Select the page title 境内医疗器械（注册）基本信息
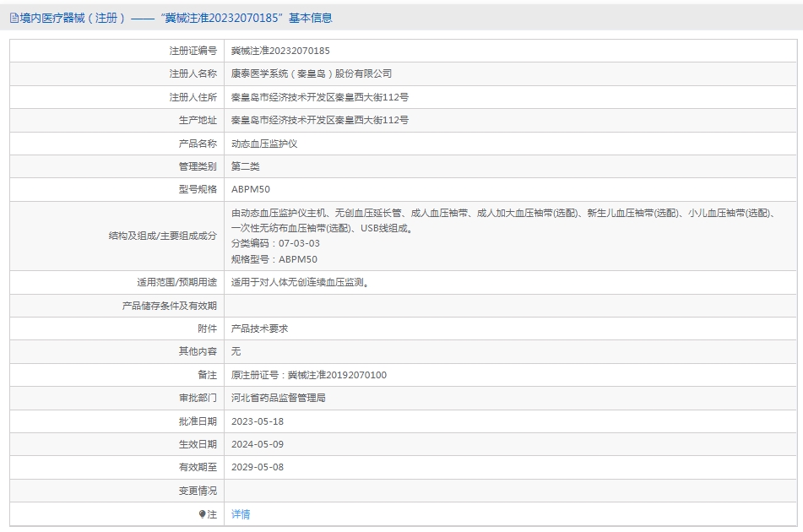This screenshot has height=532, width=803. click(175, 18)
